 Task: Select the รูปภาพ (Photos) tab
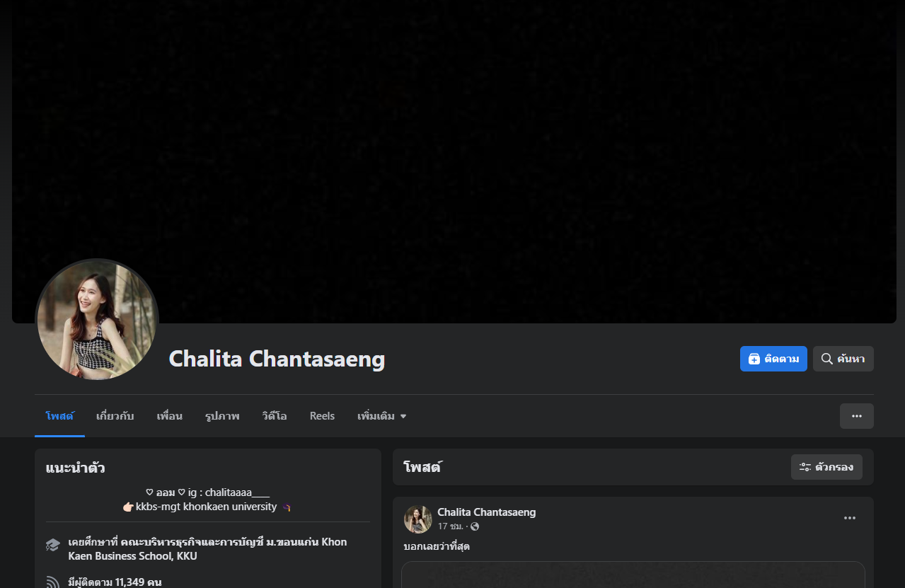[x=222, y=416]
